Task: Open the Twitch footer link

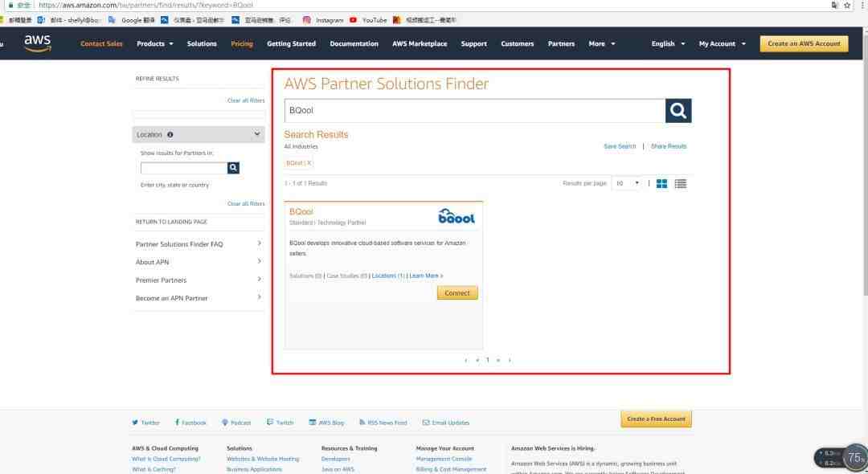Action: (x=280, y=423)
